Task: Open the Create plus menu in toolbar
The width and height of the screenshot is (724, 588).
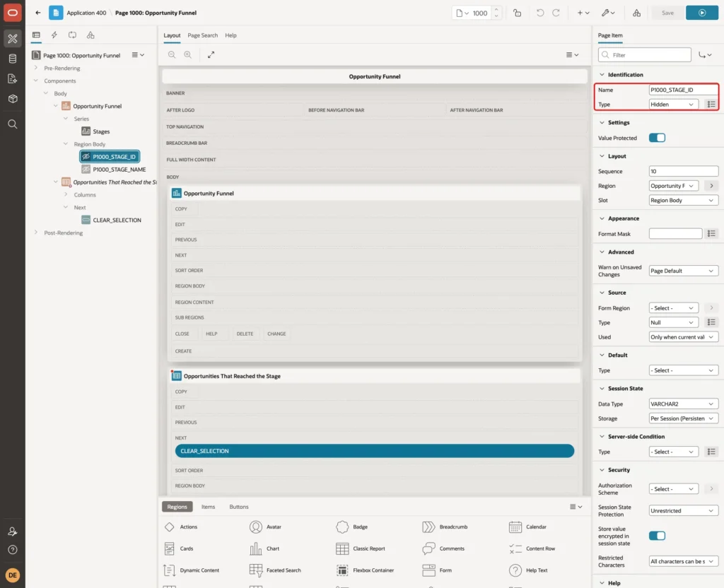Action: point(583,13)
